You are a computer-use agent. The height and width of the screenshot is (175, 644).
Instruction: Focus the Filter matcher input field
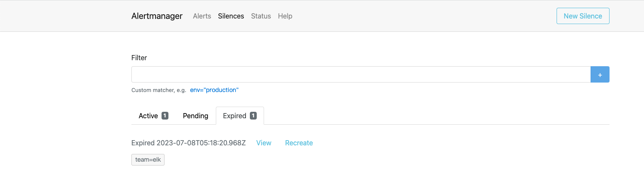click(x=361, y=74)
